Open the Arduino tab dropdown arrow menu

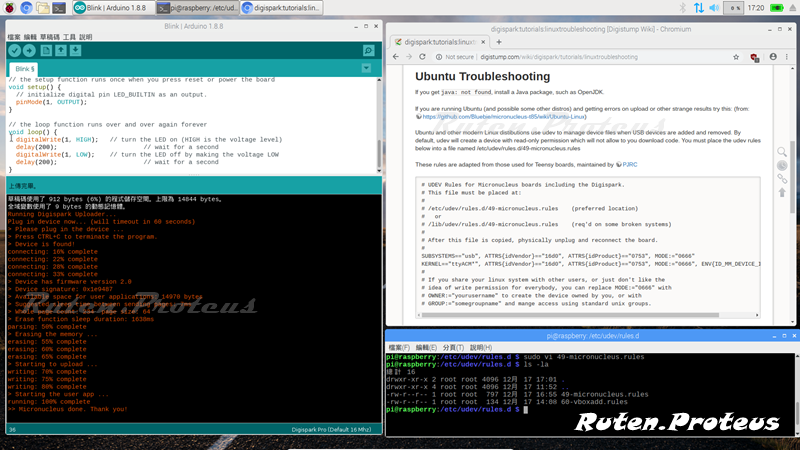366,68
